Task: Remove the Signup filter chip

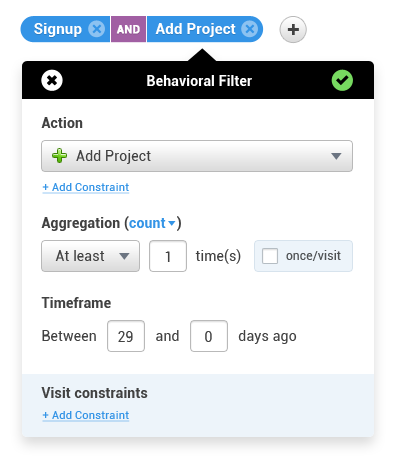Action: click(x=97, y=29)
